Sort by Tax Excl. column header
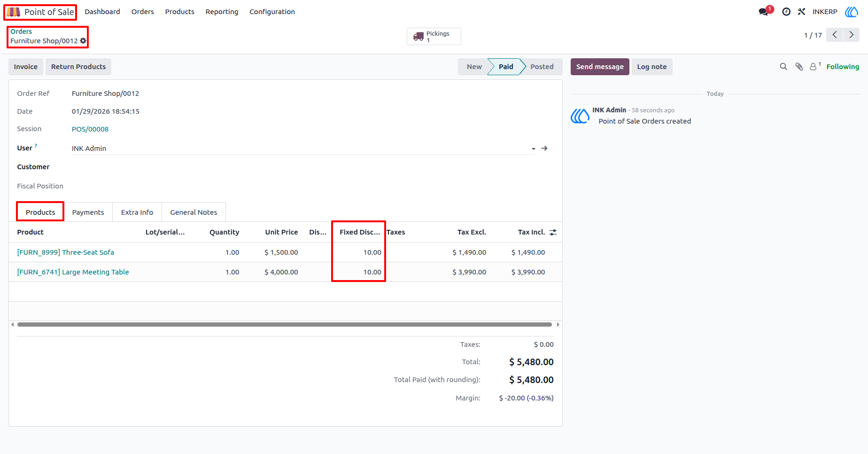The height and width of the screenshot is (454, 868). [x=472, y=232]
